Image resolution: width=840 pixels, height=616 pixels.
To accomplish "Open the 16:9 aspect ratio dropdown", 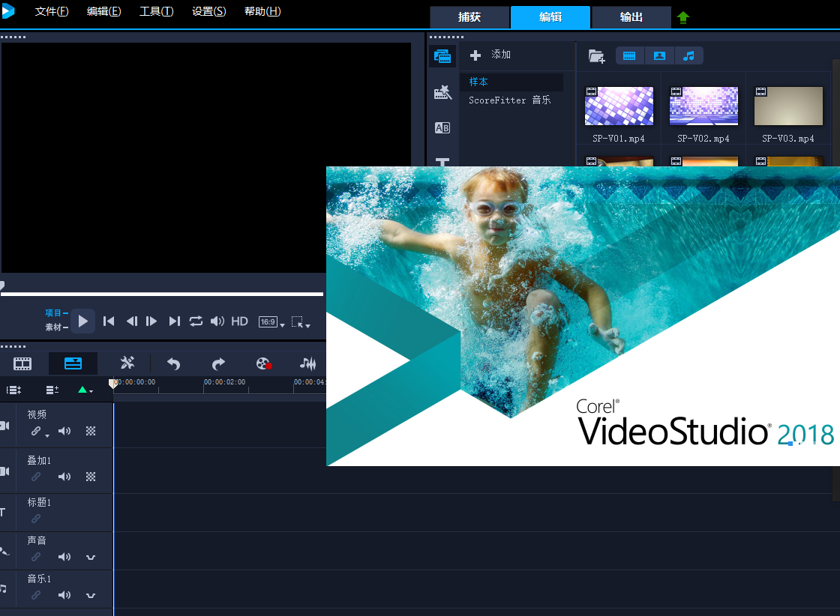I will tap(271, 321).
